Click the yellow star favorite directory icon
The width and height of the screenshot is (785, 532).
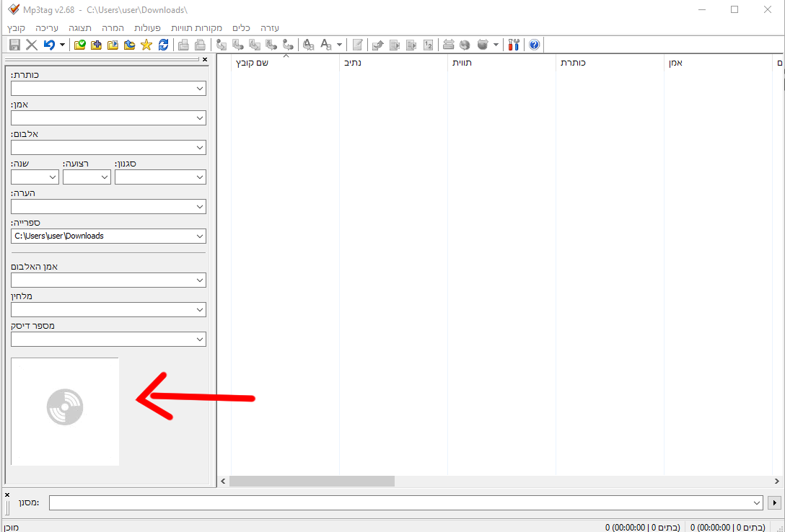pyautogui.click(x=146, y=45)
